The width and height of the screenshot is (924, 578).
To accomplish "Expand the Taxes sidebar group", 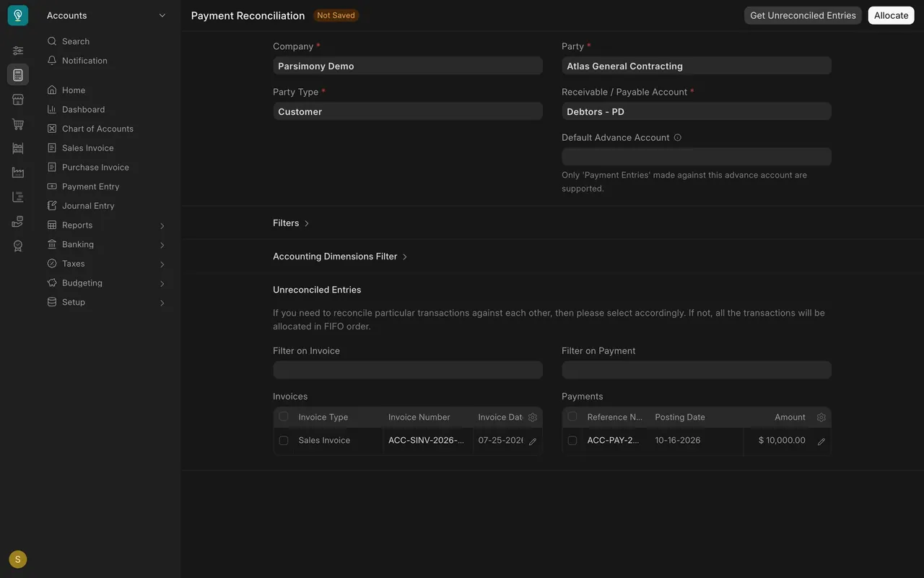I will pyautogui.click(x=107, y=264).
